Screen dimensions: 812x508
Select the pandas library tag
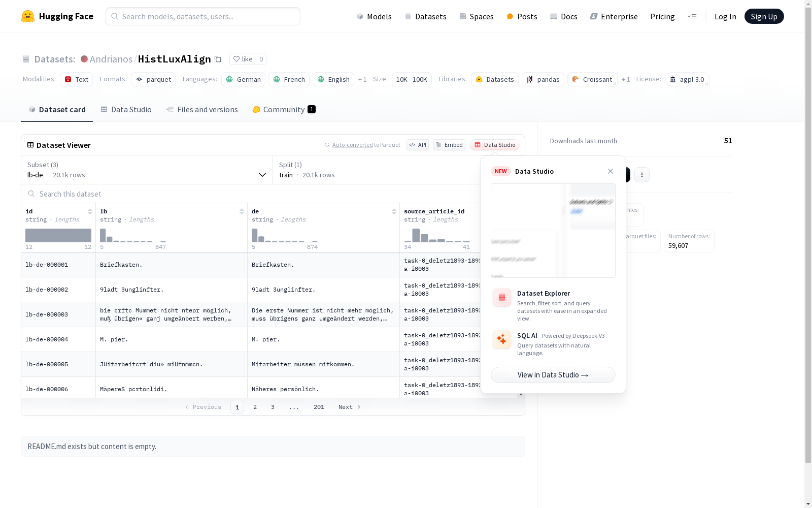543,79
